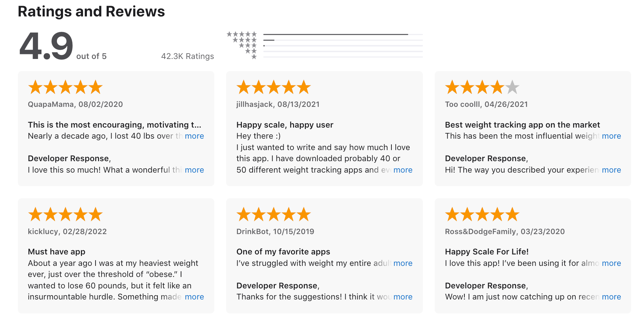This screenshot has width=644, height=322.
Task: Click title 'This is the most encouraging, motivating t...'
Action: [x=114, y=125]
